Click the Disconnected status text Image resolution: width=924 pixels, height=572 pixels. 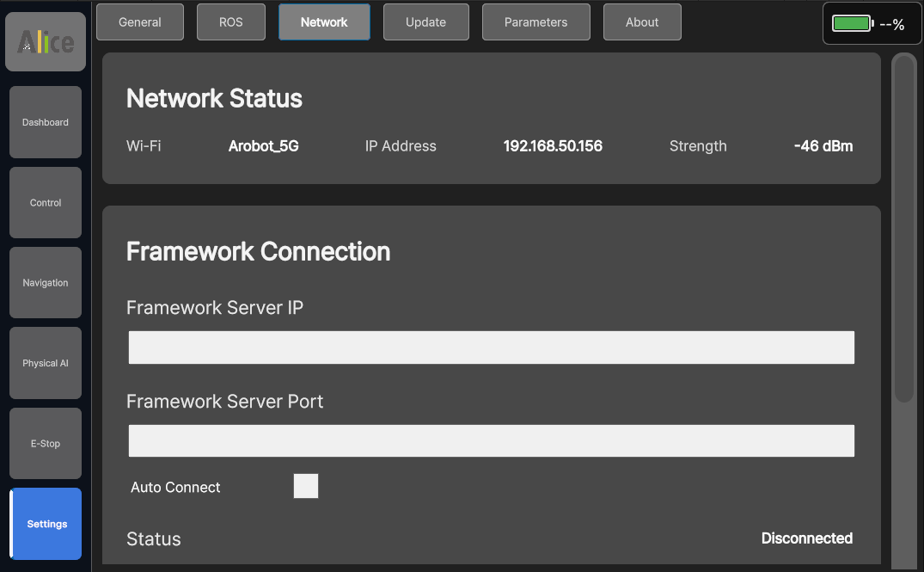coord(807,538)
